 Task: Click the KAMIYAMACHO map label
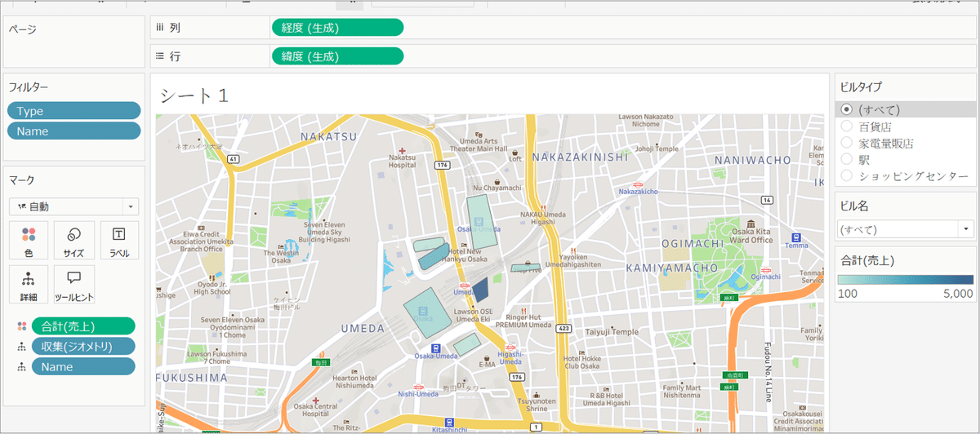(673, 267)
